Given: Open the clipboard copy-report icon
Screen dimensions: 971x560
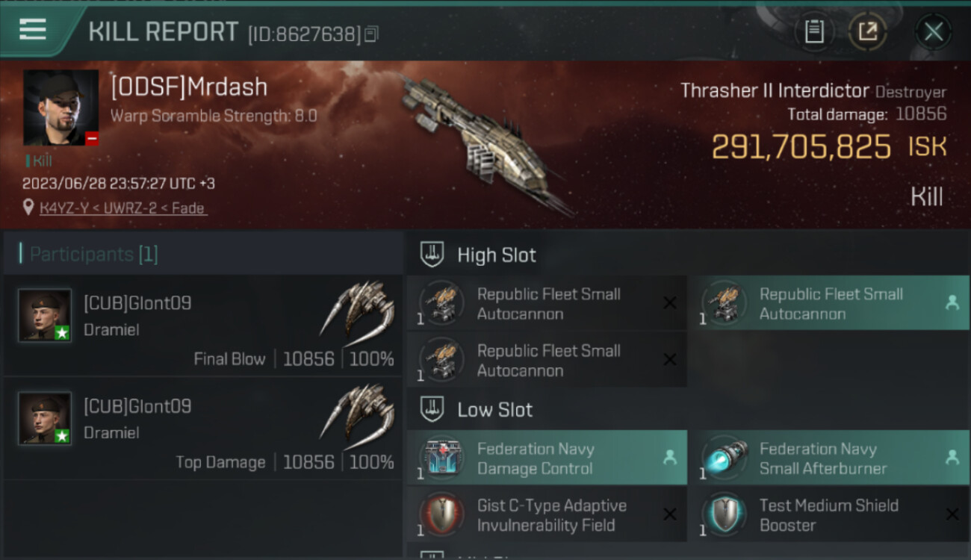Looking at the screenshot, I should tap(814, 31).
